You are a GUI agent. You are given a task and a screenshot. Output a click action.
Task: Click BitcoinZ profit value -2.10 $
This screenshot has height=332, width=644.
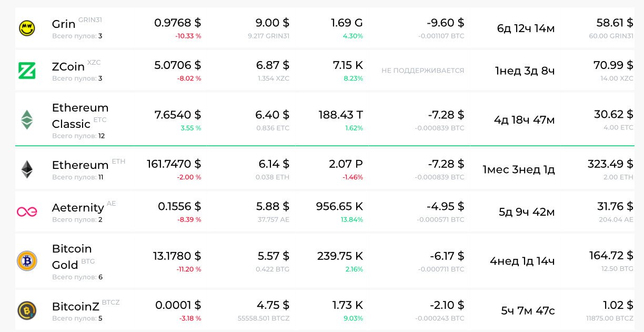pyautogui.click(x=446, y=305)
